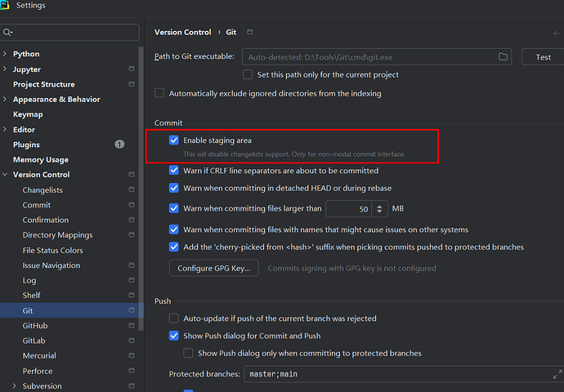Expand the Python settings node
The image size is (564, 392).
tap(5, 54)
